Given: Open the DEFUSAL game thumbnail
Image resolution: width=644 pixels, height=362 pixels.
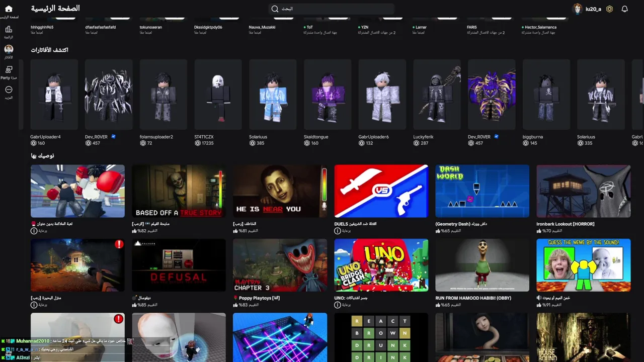Looking at the screenshot, I should pyautogui.click(x=179, y=265).
